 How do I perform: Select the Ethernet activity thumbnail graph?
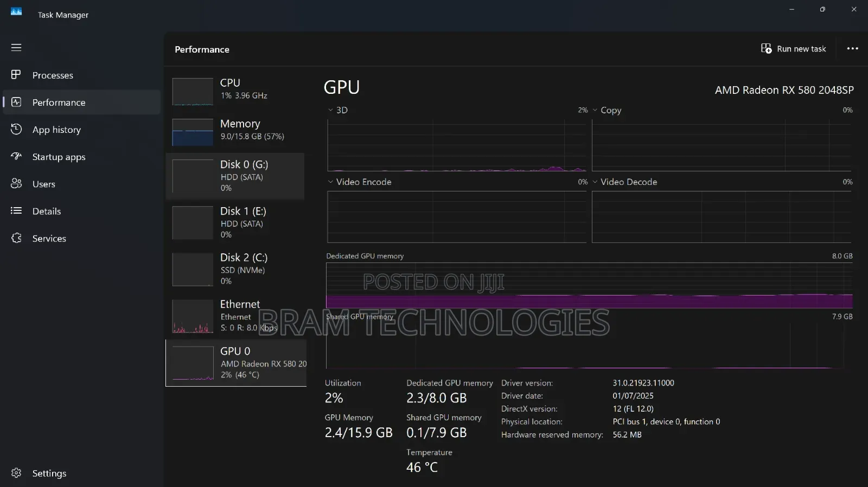point(193,316)
